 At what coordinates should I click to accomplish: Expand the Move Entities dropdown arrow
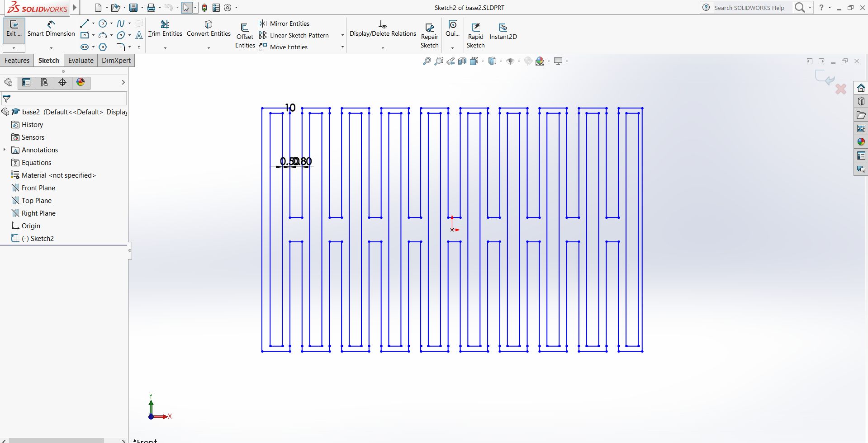pyautogui.click(x=342, y=47)
